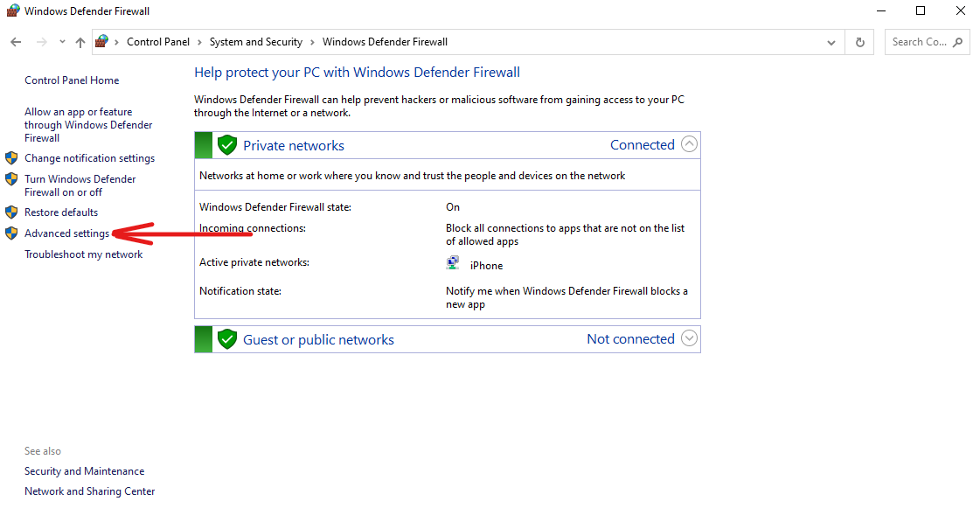Open Change notification settings

pos(89,158)
